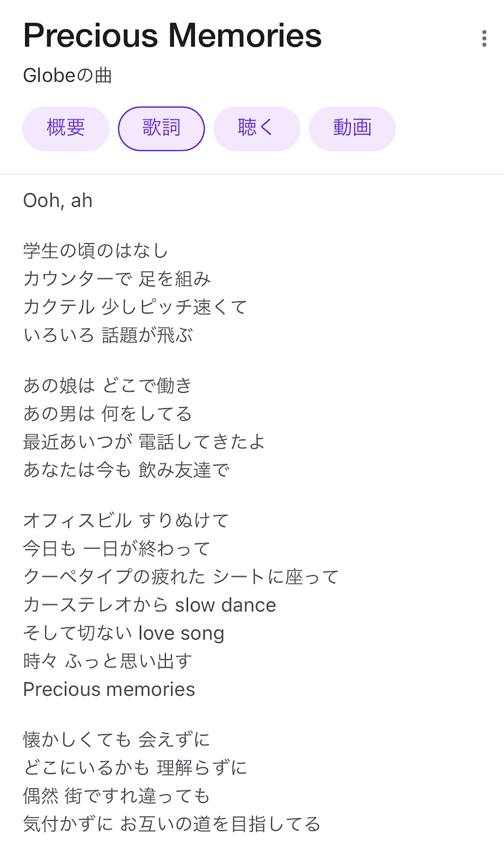Click the lyric 最近あいつが 電話してきたよ
Image resolution: width=504 pixels, height=843 pixels.
coord(144,442)
